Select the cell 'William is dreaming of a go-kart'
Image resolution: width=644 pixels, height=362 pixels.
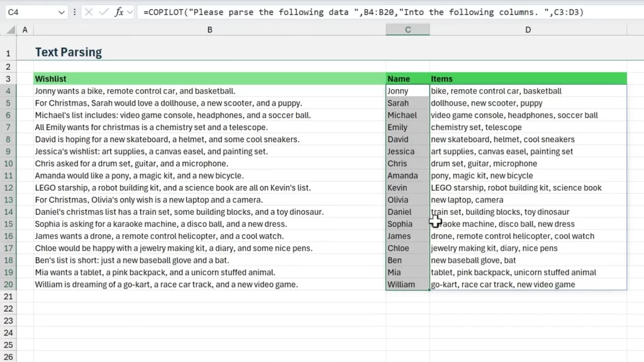(x=209, y=285)
